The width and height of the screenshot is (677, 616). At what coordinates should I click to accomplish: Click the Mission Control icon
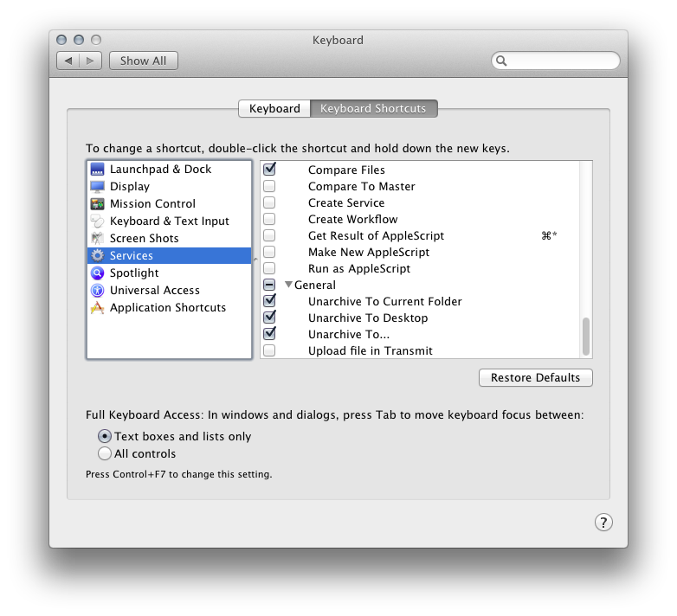tap(97, 203)
